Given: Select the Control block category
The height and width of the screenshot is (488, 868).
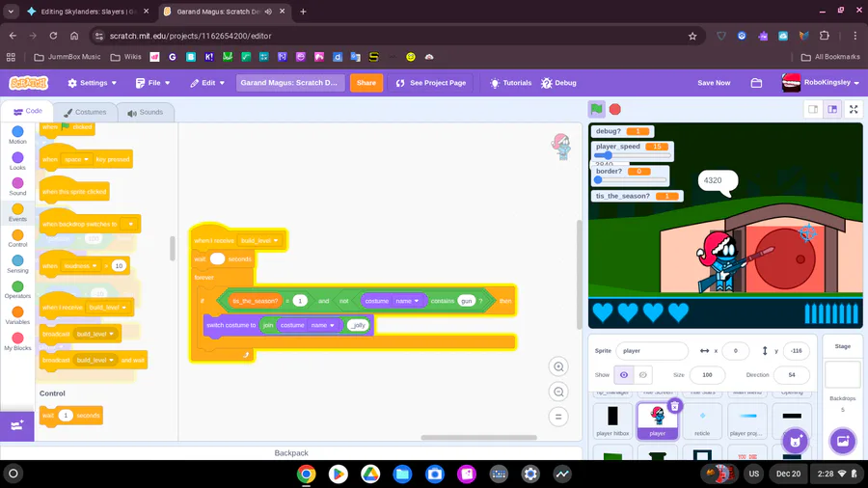Looking at the screenshot, I should click(17, 238).
